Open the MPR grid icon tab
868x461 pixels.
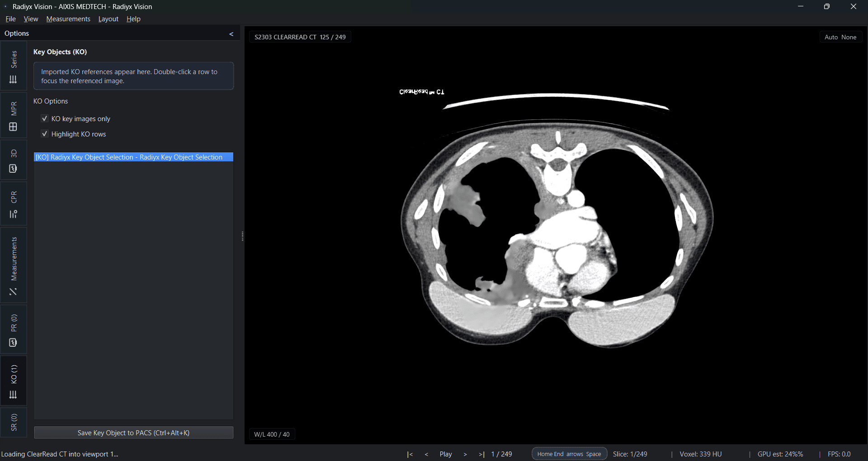(x=13, y=127)
